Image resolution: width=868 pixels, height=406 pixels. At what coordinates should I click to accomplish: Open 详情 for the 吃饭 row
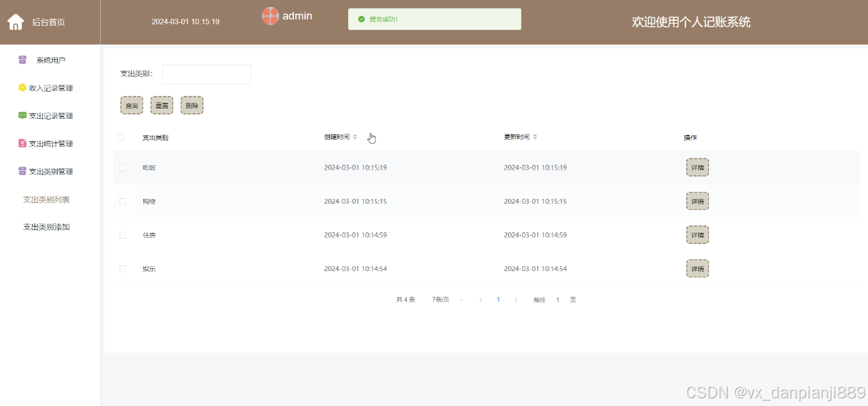pos(698,168)
